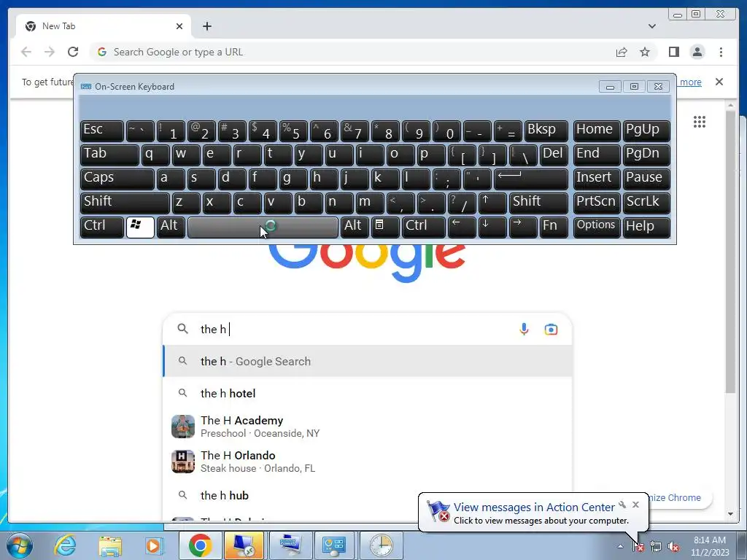Click the context menu key on keyboard
Screen dimensions: 747x560
pyautogui.click(x=385, y=227)
